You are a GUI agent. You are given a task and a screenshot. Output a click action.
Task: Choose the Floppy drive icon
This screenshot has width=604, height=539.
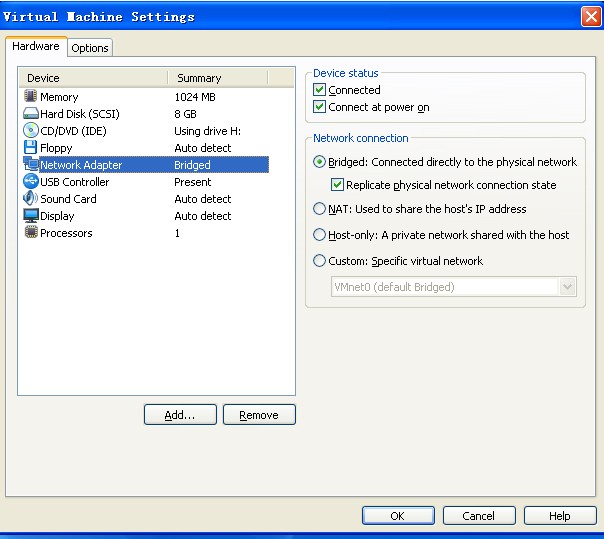click(x=30, y=148)
